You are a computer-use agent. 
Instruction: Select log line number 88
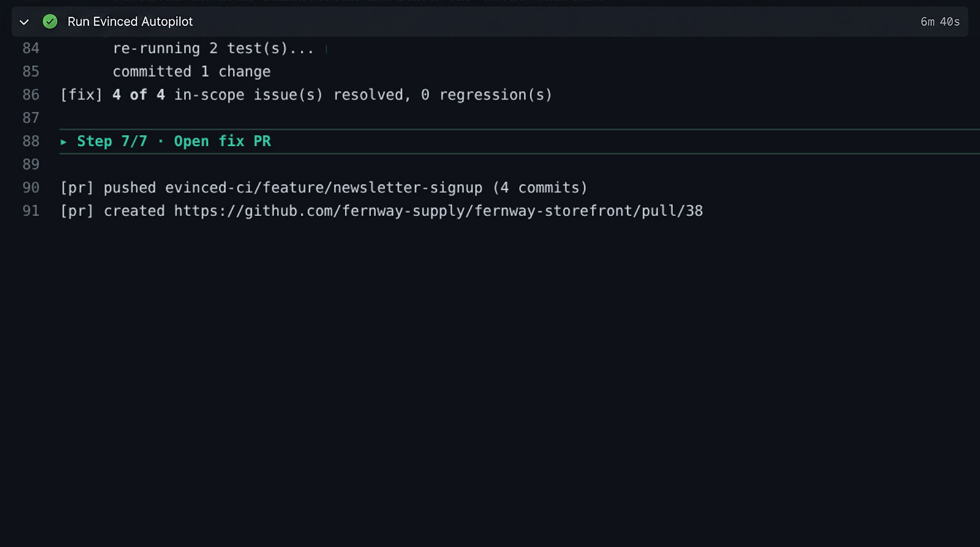pos(31,141)
